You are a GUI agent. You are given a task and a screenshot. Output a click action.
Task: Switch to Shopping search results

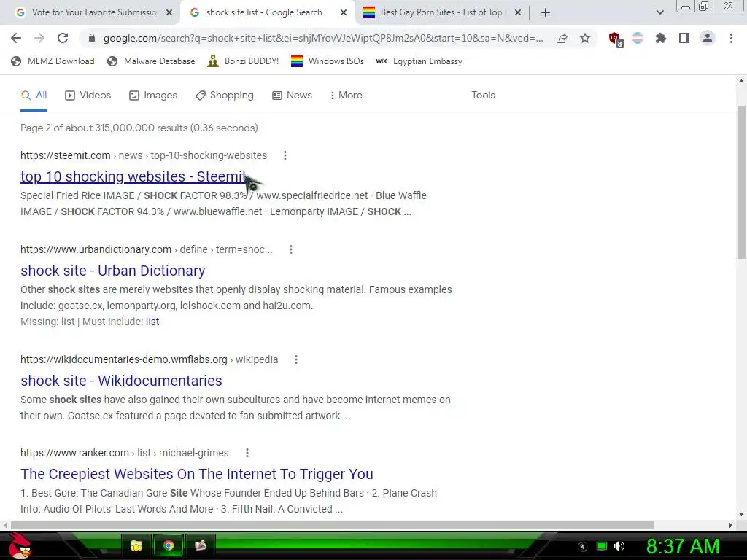(225, 96)
